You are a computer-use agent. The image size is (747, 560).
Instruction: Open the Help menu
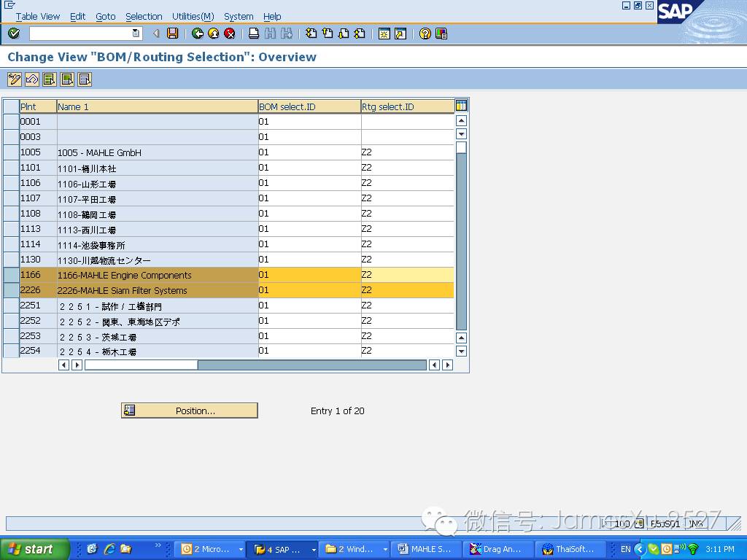coord(272,16)
